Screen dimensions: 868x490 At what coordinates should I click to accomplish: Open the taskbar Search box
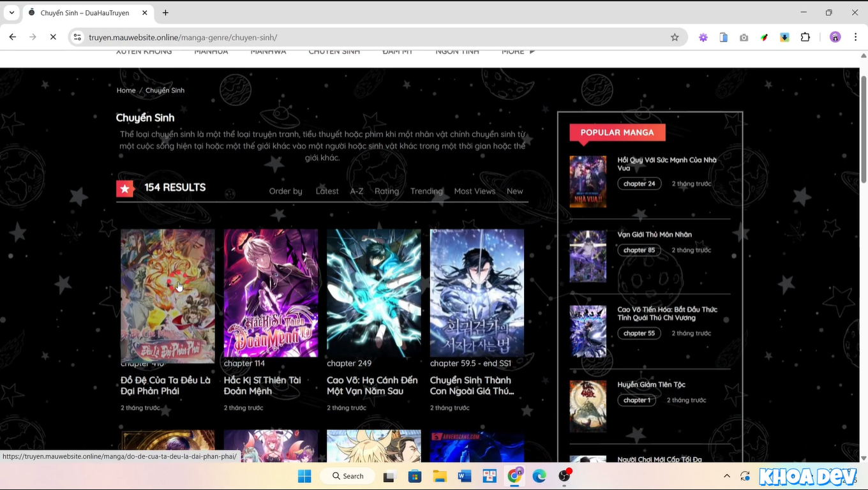click(x=348, y=476)
